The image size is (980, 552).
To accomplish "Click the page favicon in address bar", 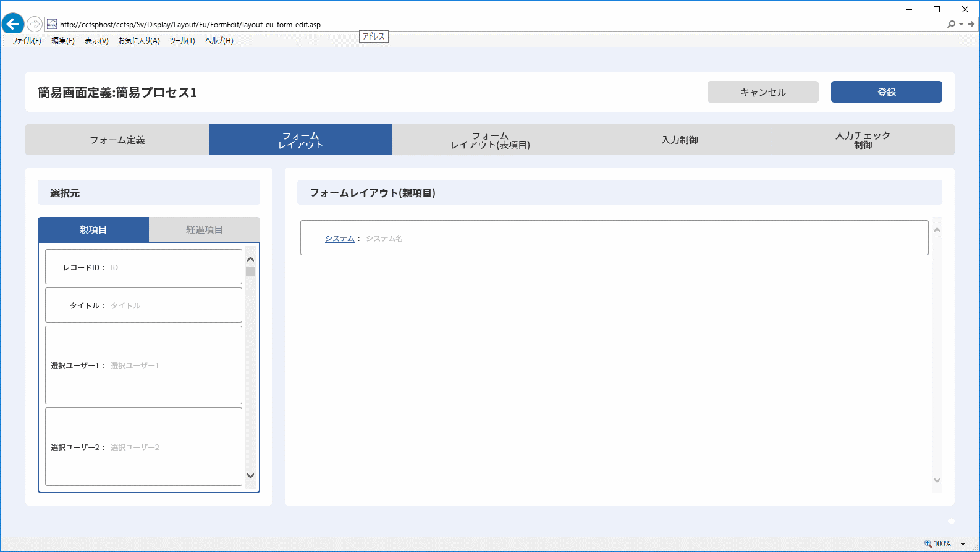I will point(52,24).
